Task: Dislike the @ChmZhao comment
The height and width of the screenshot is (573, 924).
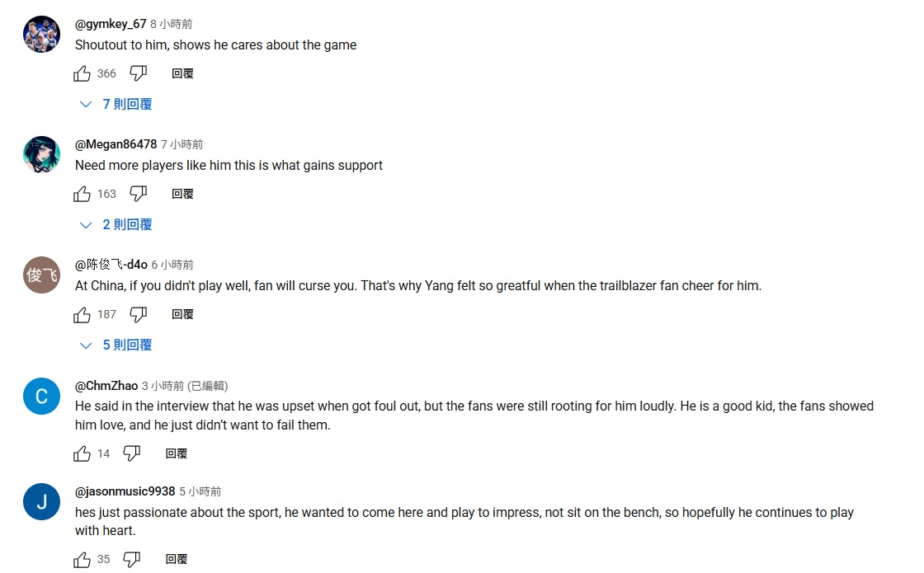Action: click(x=132, y=453)
